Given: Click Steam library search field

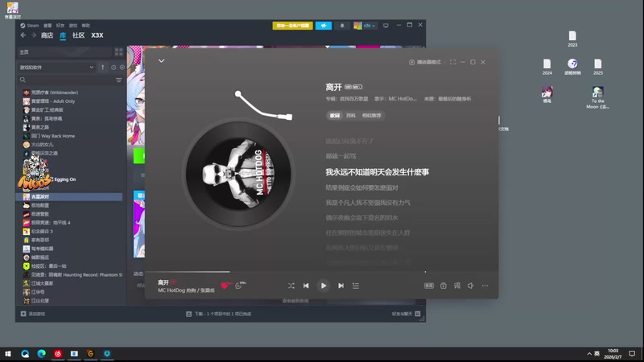Looking at the screenshot, I should click(66, 80).
